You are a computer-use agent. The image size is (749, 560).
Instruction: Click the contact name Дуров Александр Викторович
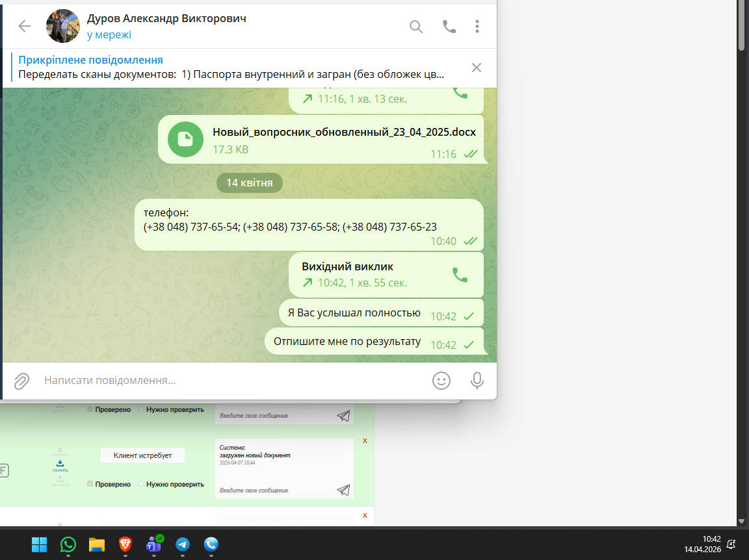pos(166,19)
